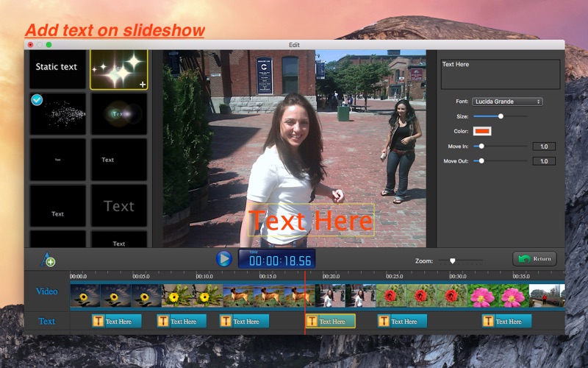
Task: Open the orange Color swatch picker
Action: point(482,131)
